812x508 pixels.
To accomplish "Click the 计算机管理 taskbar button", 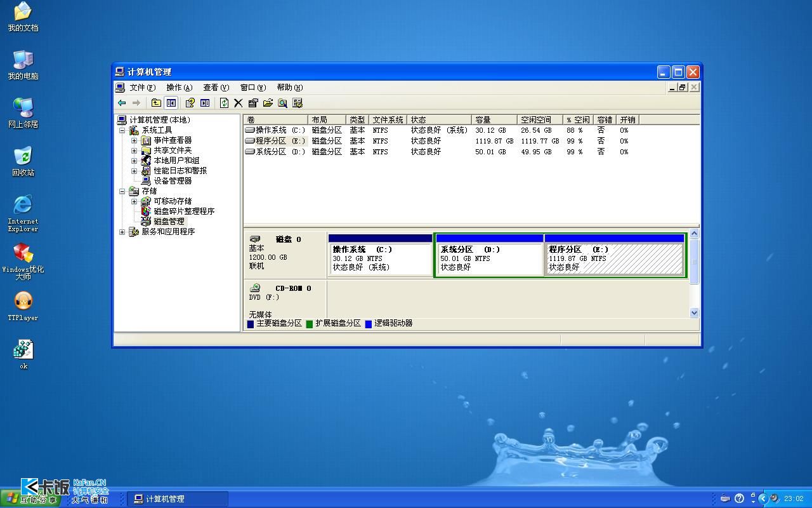I will [177, 499].
